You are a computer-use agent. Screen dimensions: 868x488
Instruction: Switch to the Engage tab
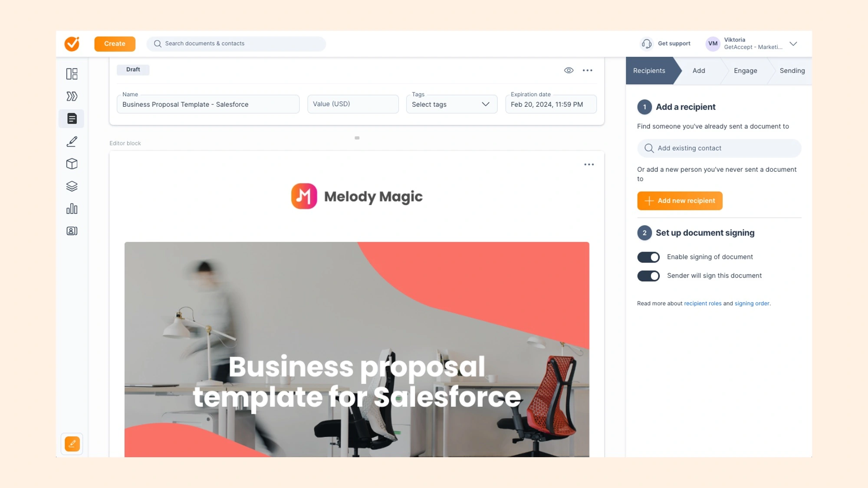click(746, 70)
